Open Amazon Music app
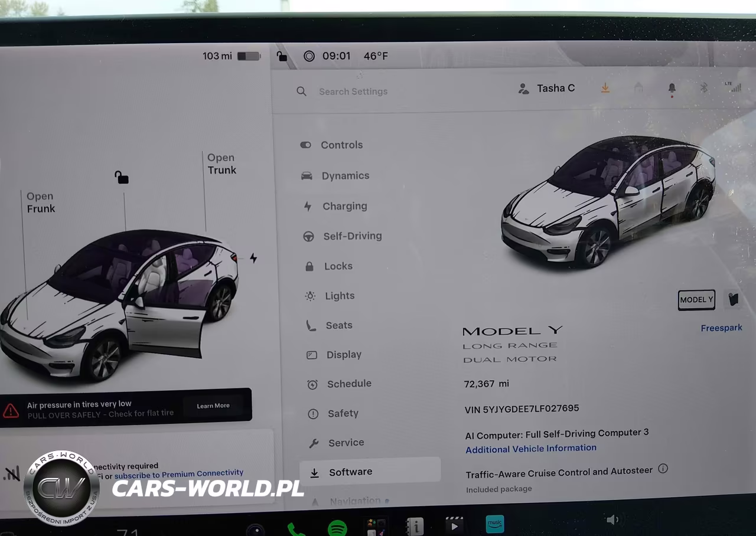 (x=495, y=524)
